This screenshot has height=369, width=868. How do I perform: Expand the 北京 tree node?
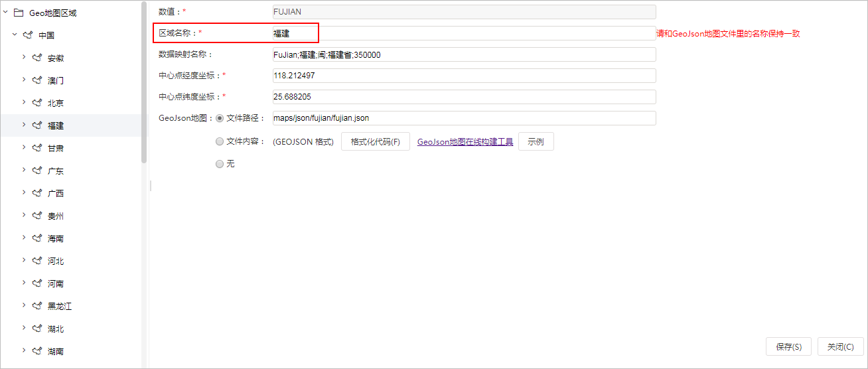click(24, 102)
